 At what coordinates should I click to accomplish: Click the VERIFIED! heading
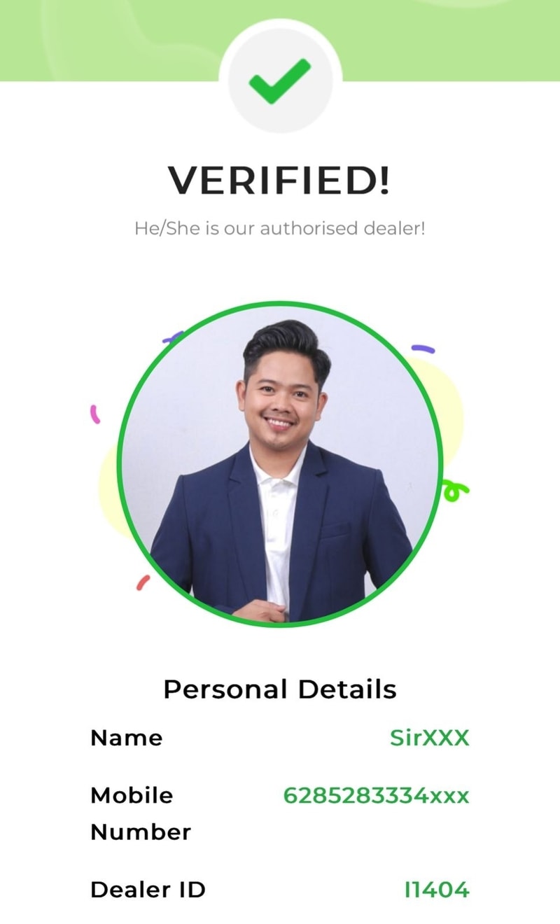coord(279,181)
